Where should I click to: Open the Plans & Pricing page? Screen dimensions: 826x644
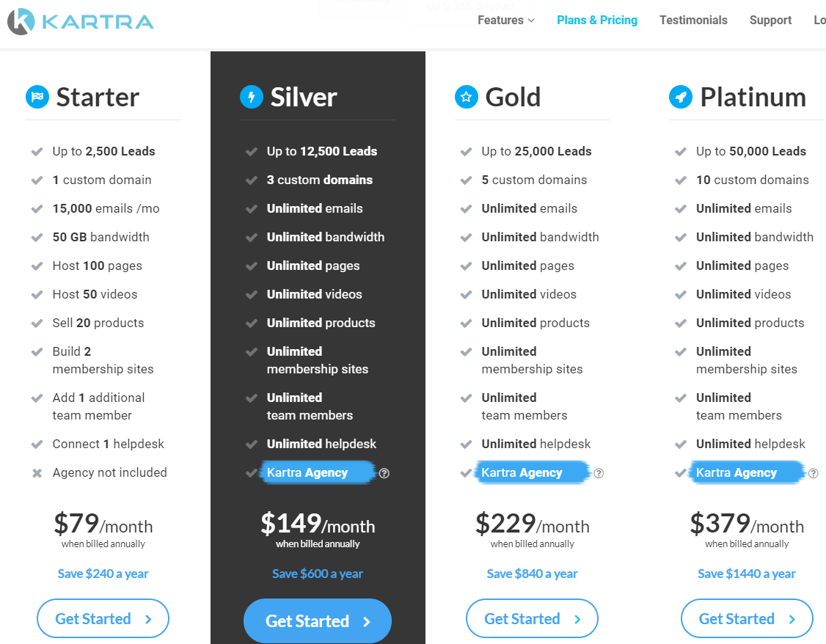pyautogui.click(x=597, y=21)
